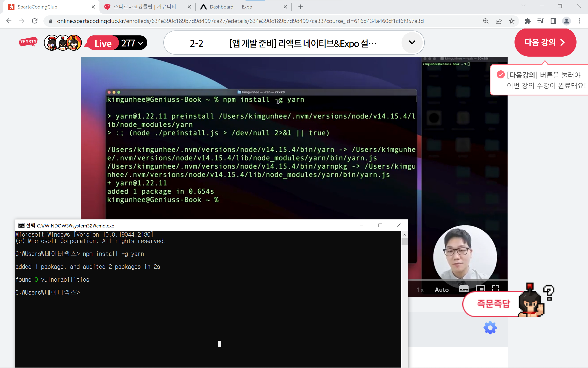Click the share page icon
This screenshot has width=588, height=368.
499,21
